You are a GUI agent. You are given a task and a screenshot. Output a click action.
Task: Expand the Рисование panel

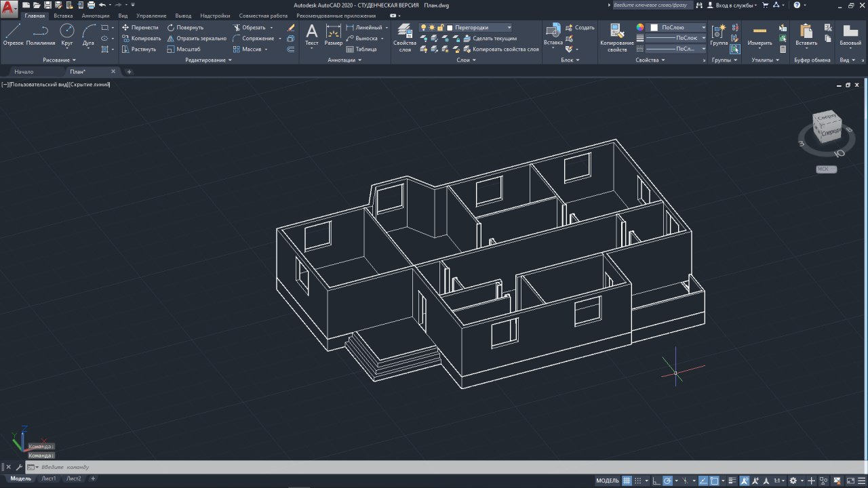click(58, 60)
